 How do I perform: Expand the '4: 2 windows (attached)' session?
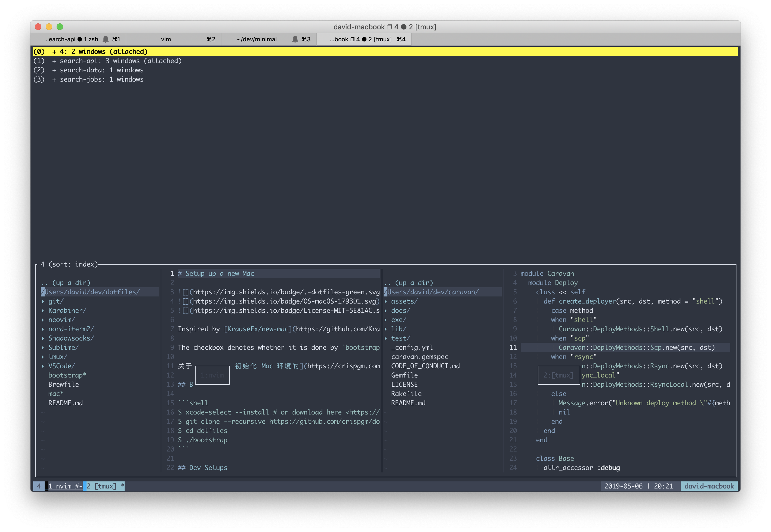pos(54,51)
